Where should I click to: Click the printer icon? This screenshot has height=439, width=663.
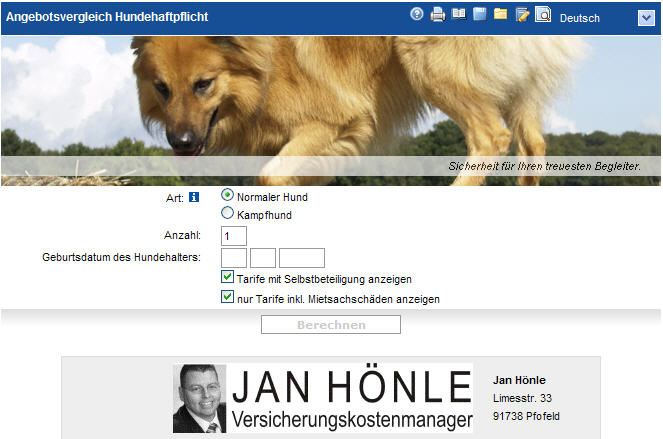(x=437, y=15)
